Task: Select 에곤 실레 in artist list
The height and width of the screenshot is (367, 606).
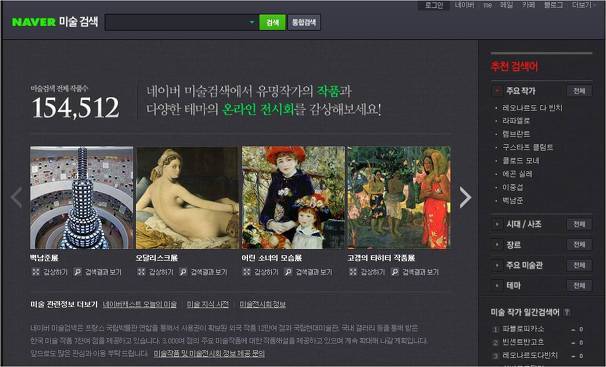Action: 517,174
